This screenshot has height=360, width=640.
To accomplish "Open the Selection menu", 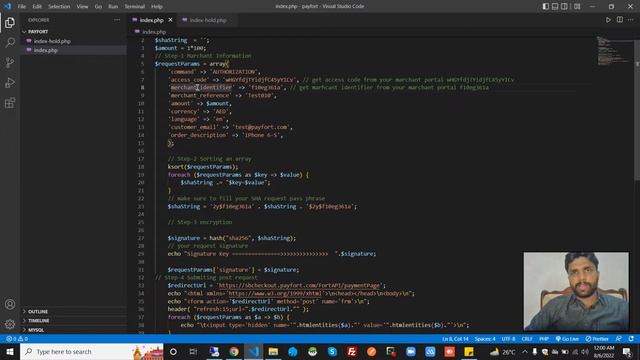I will pos(59,7).
